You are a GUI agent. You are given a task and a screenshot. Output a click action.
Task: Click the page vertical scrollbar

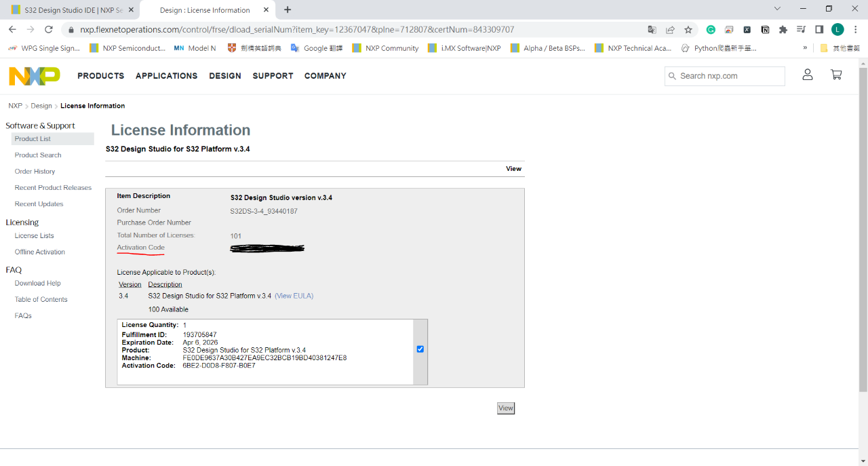863,224
